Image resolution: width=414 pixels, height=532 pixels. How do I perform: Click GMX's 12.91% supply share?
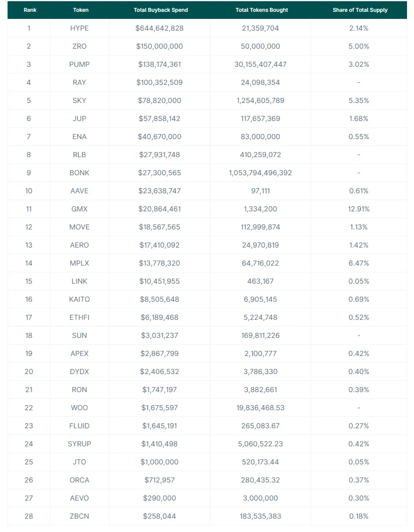coord(359,209)
